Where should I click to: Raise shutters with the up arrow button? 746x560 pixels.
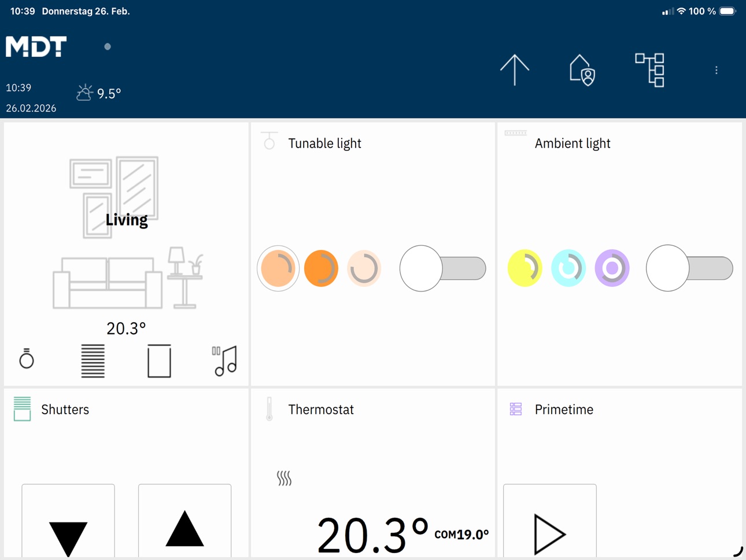[185, 521]
